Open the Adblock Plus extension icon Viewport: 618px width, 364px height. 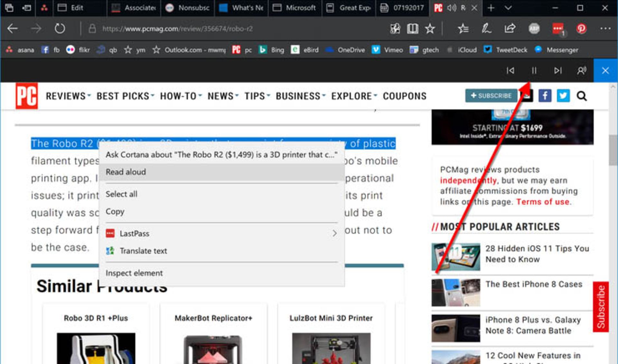coord(534,29)
